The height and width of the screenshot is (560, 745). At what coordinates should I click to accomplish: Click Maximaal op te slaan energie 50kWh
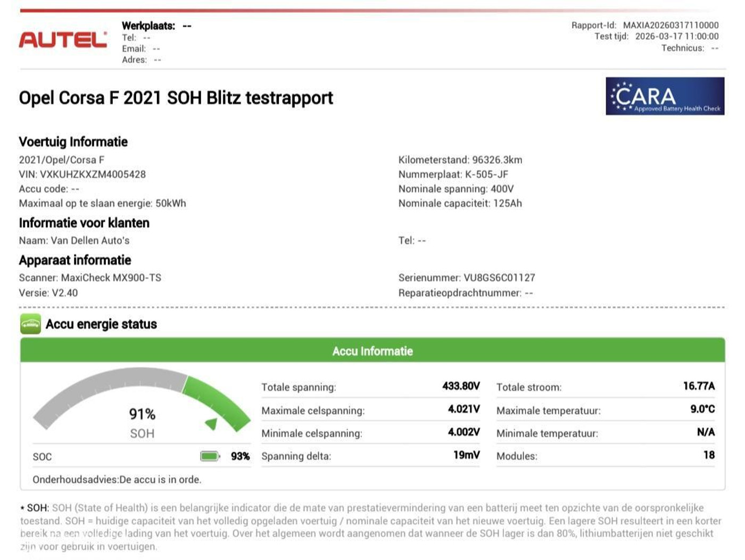click(103, 204)
